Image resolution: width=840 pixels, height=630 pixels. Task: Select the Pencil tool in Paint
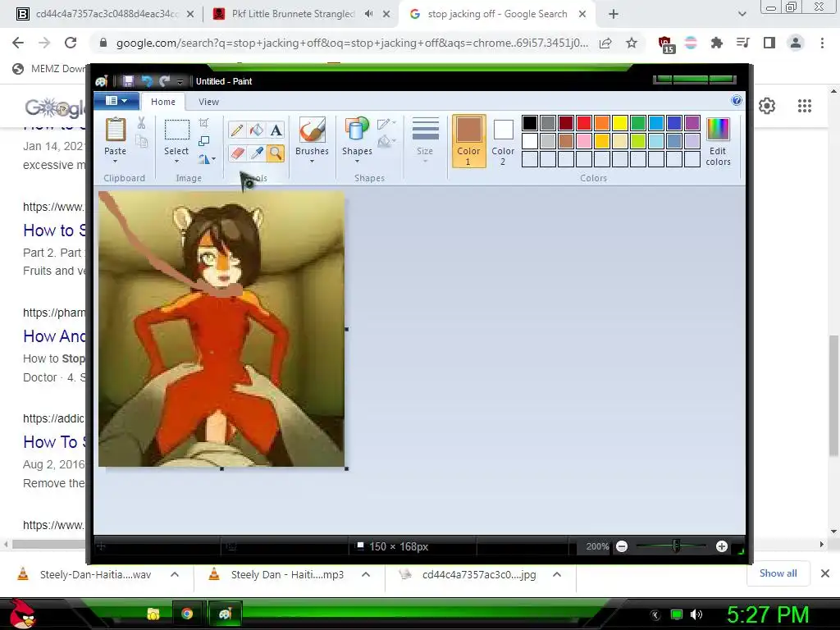(237, 130)
